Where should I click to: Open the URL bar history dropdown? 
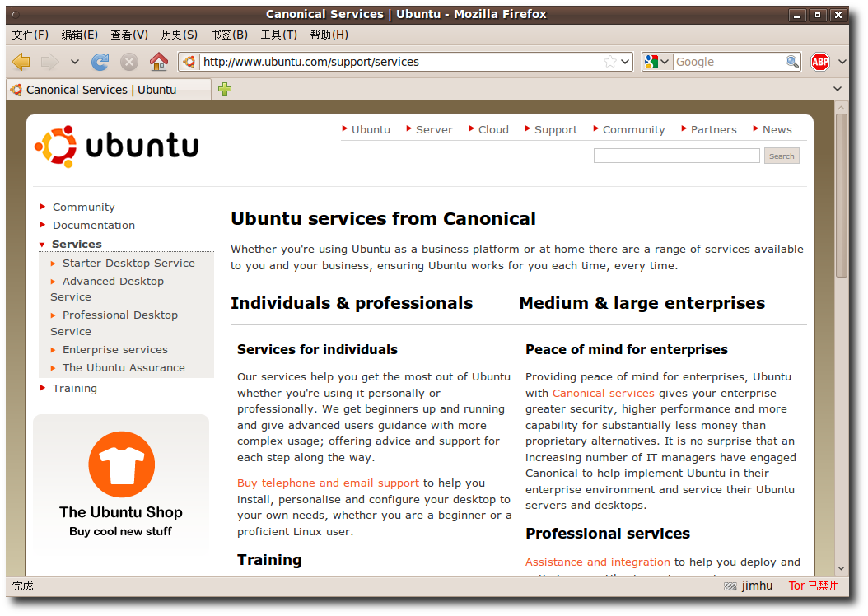(626, 62)
